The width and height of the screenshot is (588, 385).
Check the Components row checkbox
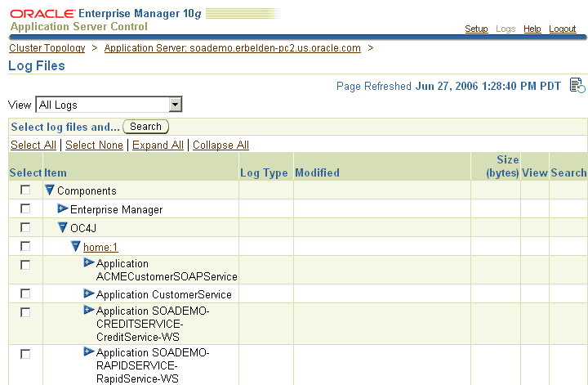click(x=25, y=190)
